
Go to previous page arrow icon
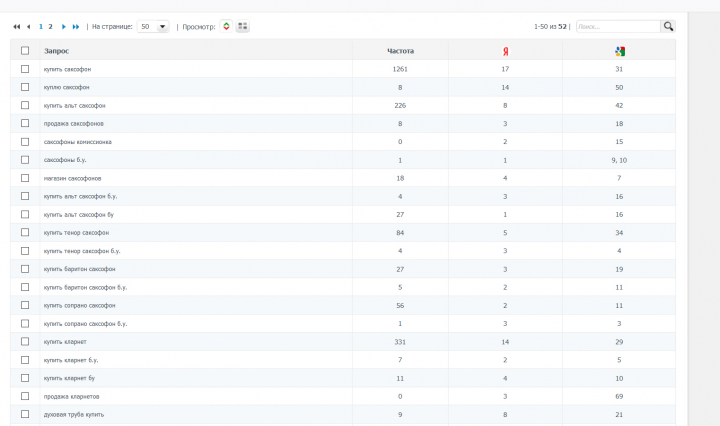pyautogui.click(x=28, y=27)
